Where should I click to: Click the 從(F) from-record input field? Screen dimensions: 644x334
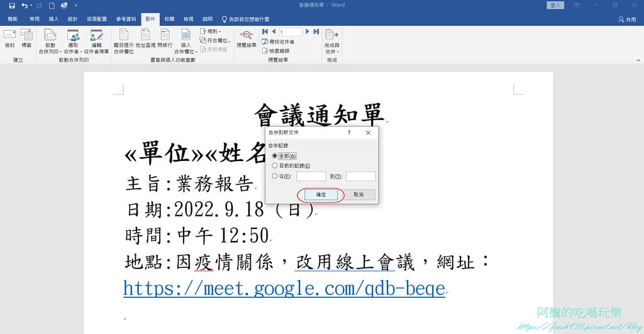tap(311, 176)
